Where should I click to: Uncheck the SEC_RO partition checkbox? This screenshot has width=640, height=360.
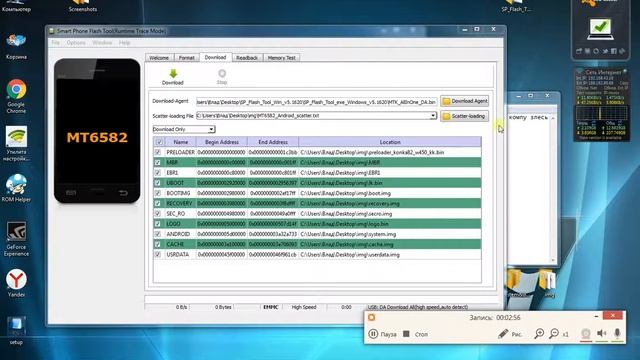point(158,213)
